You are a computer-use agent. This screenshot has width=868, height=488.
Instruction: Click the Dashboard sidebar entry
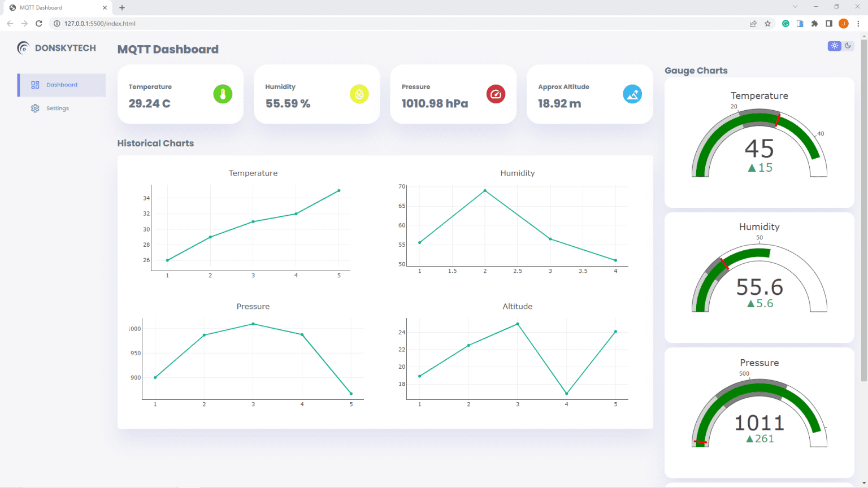point(60,84)
